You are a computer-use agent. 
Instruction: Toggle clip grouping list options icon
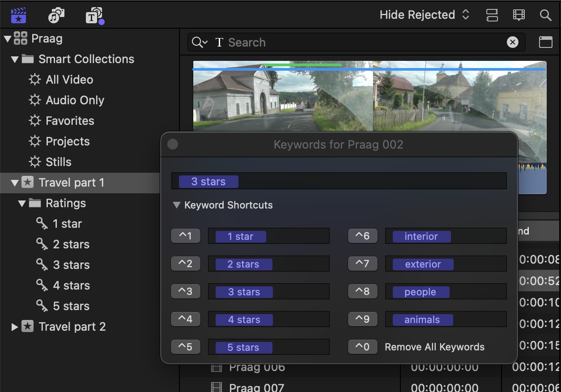(x=492, y=15)
